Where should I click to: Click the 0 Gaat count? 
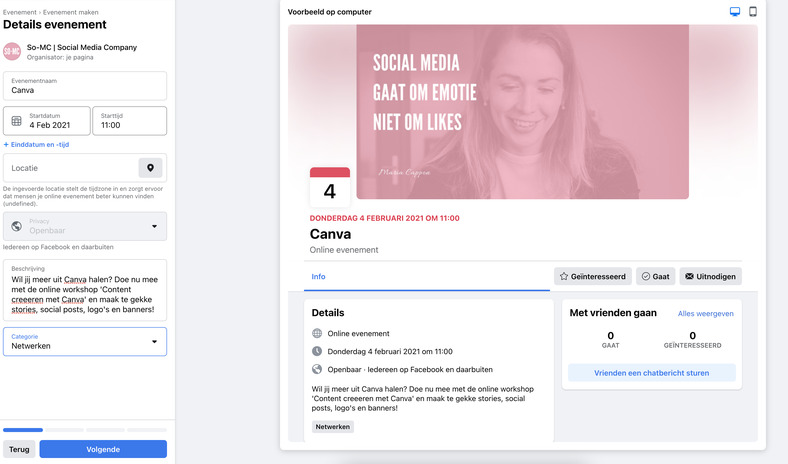[611, 339]
